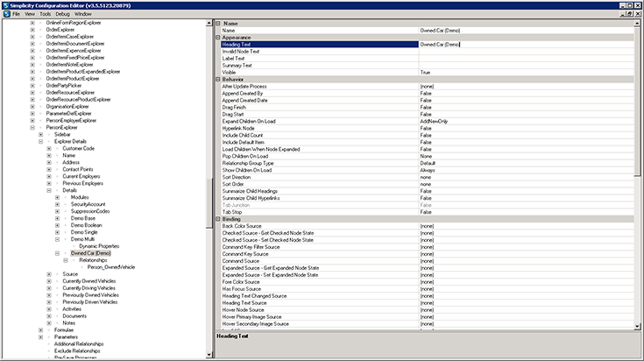644x361 pixels.
Task: Expand the Modules tree node
Action: (57, 197)
